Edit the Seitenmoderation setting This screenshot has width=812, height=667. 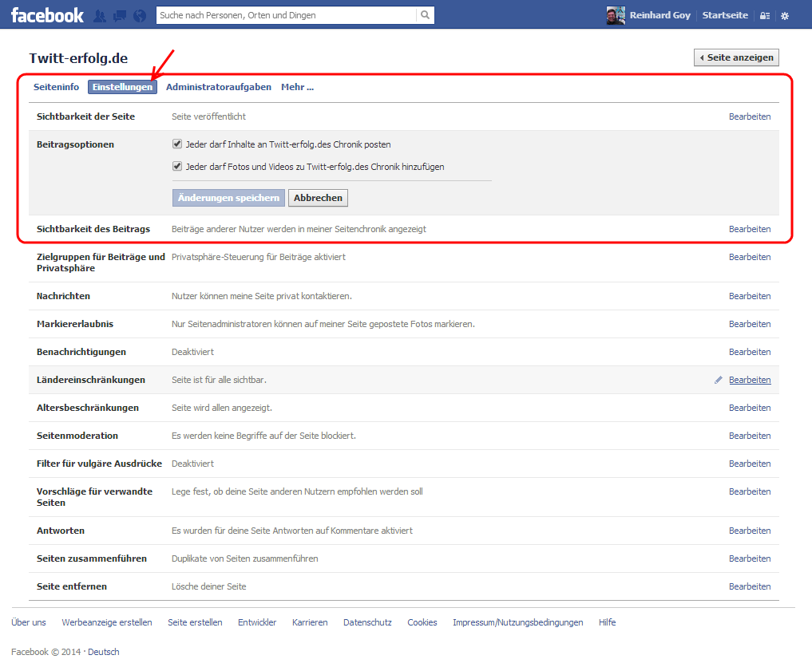pyautogui.click(x=750, y=436)
